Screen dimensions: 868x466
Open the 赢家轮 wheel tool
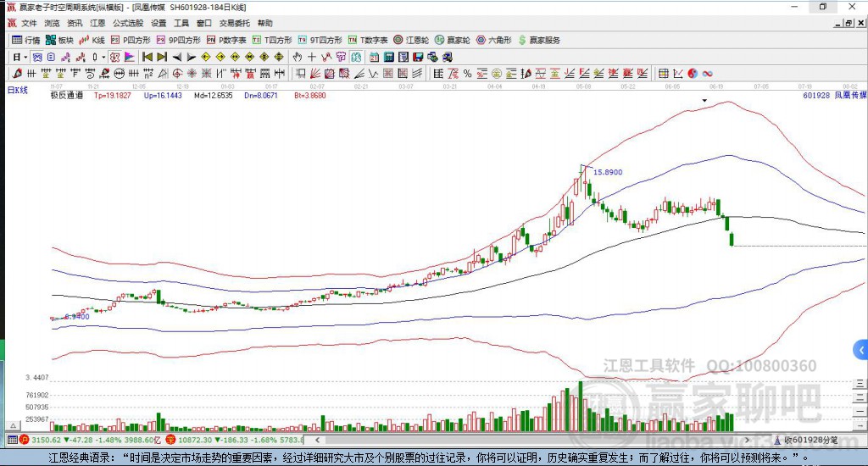453,40
